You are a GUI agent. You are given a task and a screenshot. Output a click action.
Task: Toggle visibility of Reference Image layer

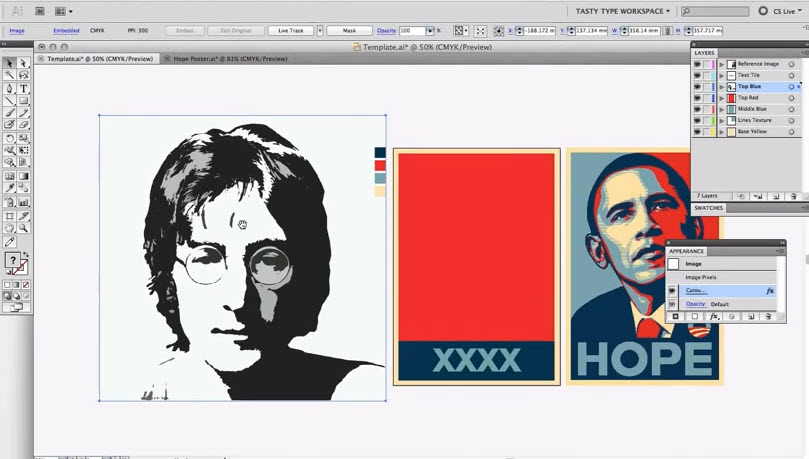click(x=697, y=64)
